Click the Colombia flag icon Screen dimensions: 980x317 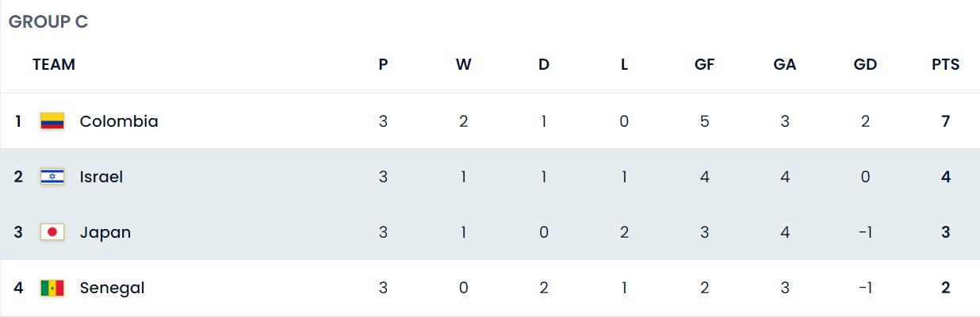tap(52, 121)
